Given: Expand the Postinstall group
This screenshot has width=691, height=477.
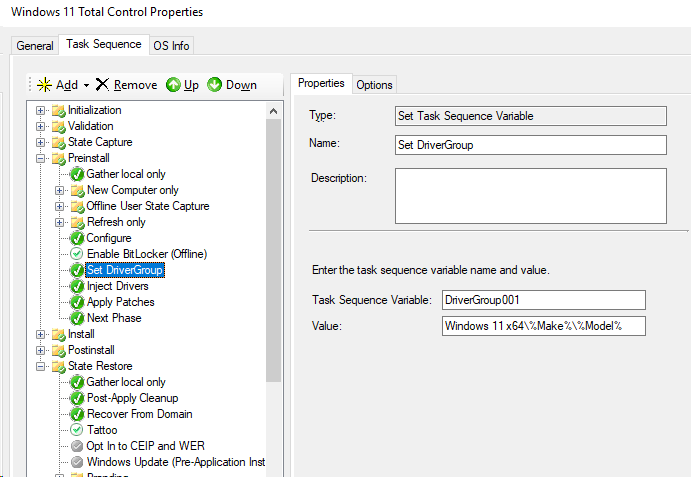Looking at the screenshot, I should coord(41,350).
